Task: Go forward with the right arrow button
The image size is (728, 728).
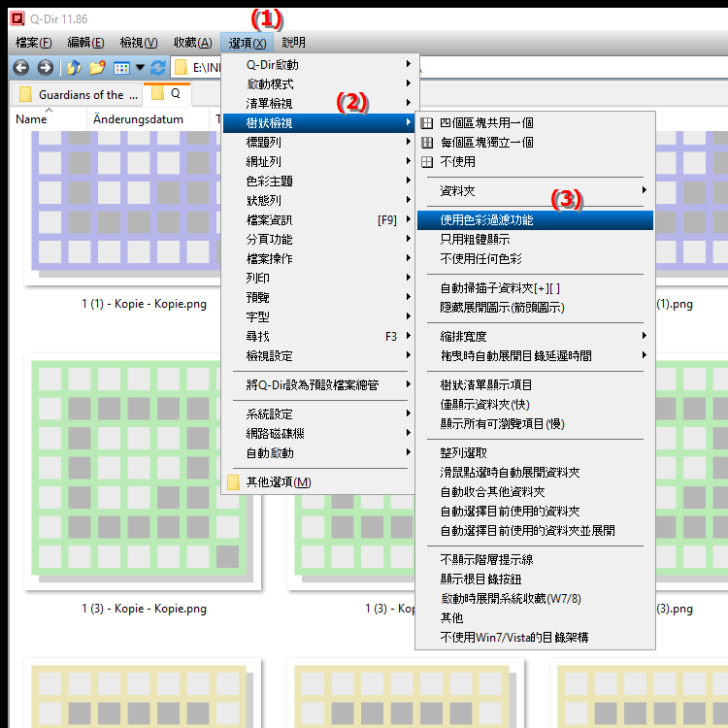Action: click(45, 68)
